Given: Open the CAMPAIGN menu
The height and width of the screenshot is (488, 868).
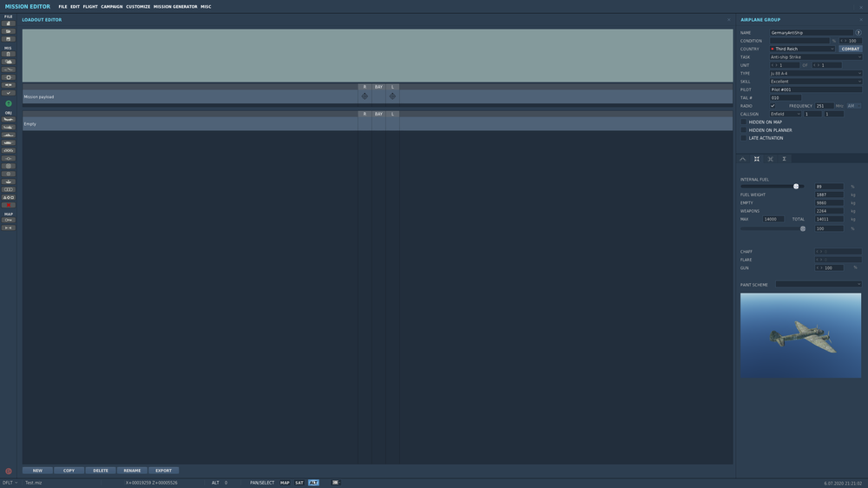Looking at the screenshot, I should click(111, 7).
